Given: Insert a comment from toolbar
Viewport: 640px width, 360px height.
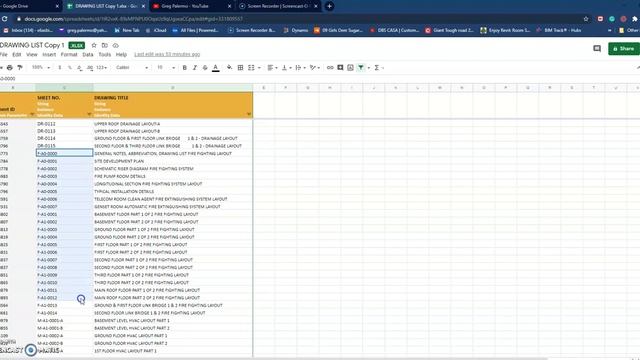Looking at the screenshot, I should (x=340, y=67).
